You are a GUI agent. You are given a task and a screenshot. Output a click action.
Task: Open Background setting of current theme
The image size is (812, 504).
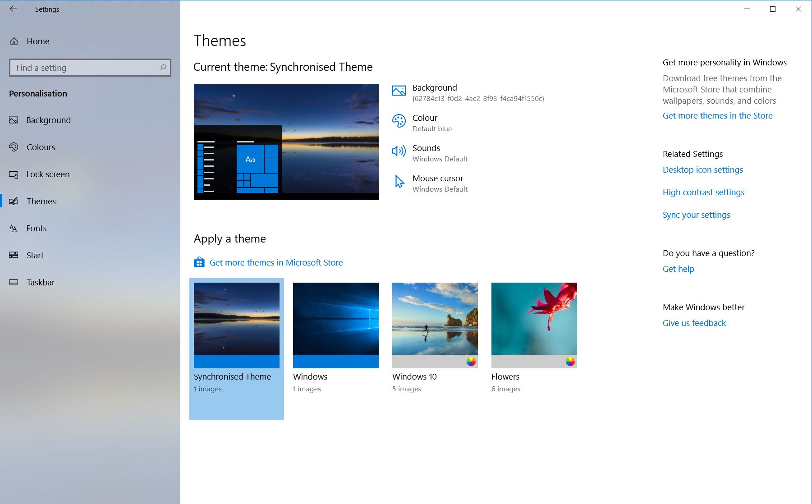[x=468, y=92]
